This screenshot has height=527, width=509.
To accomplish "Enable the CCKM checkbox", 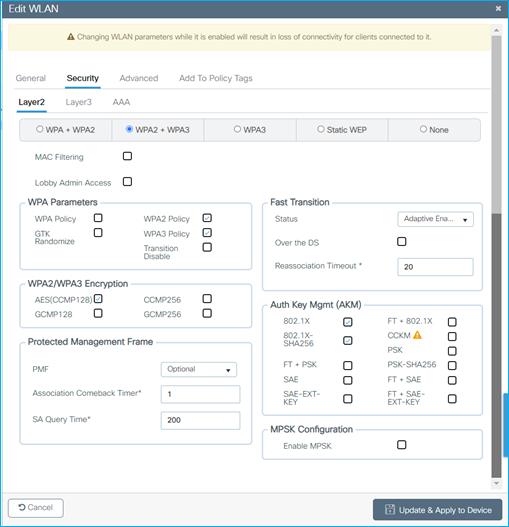I will point(452,336).
